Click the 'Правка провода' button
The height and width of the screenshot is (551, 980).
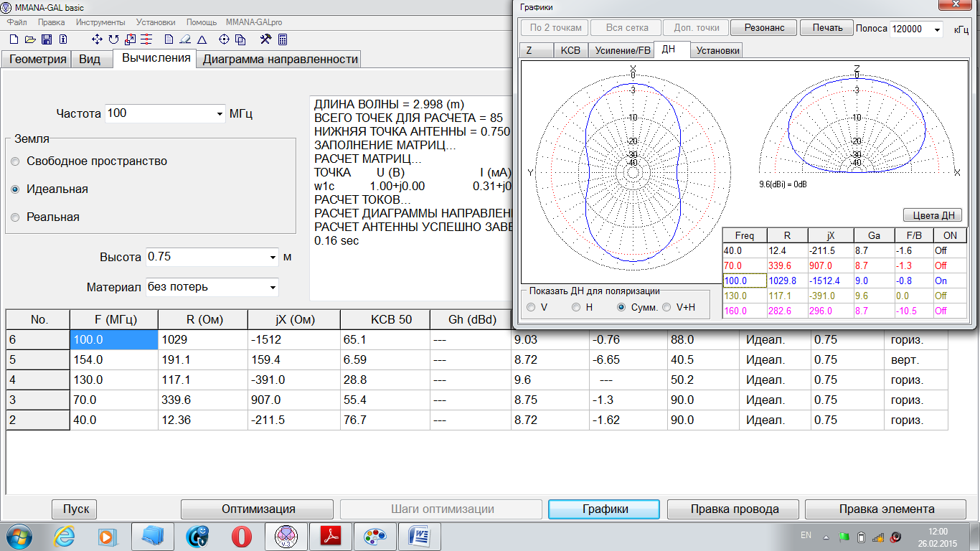[x=735, y=509]
